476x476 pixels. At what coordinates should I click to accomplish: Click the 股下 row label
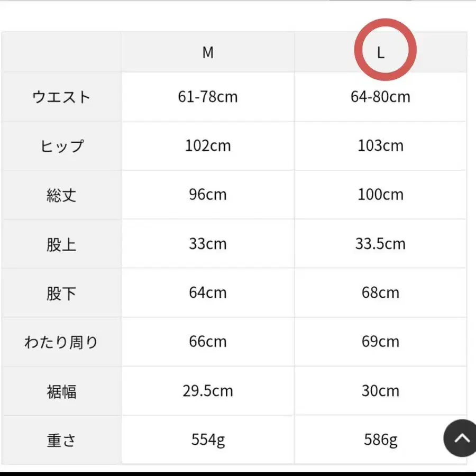[x=61, y=293]
